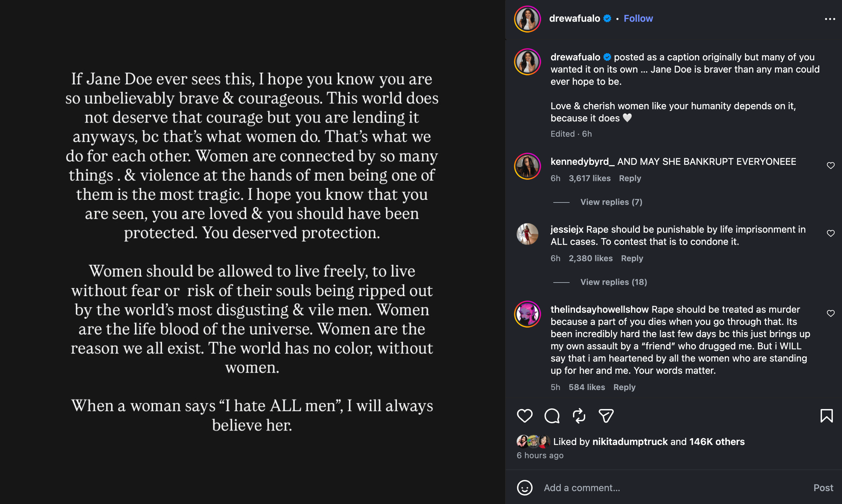Screen dimensions: 842x504
Task: Like the post with the heart icon
Action: (x=524, y=416)
